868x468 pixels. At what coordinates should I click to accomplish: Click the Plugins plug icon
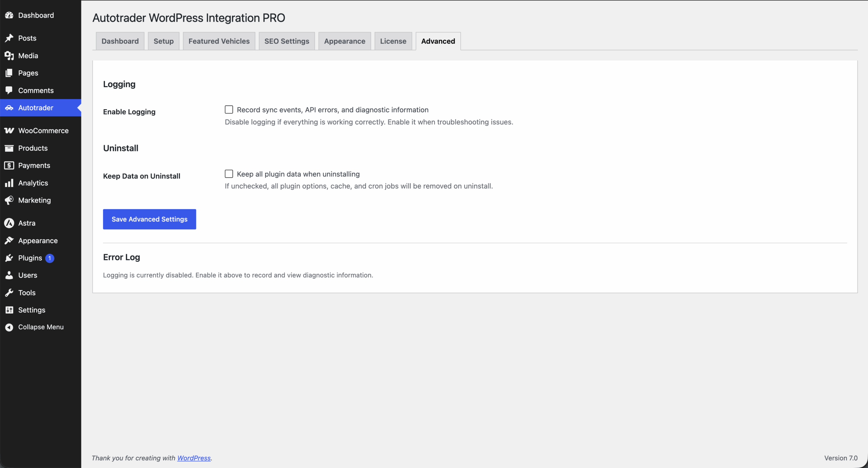pyautogui.click(x=9, y=258)
